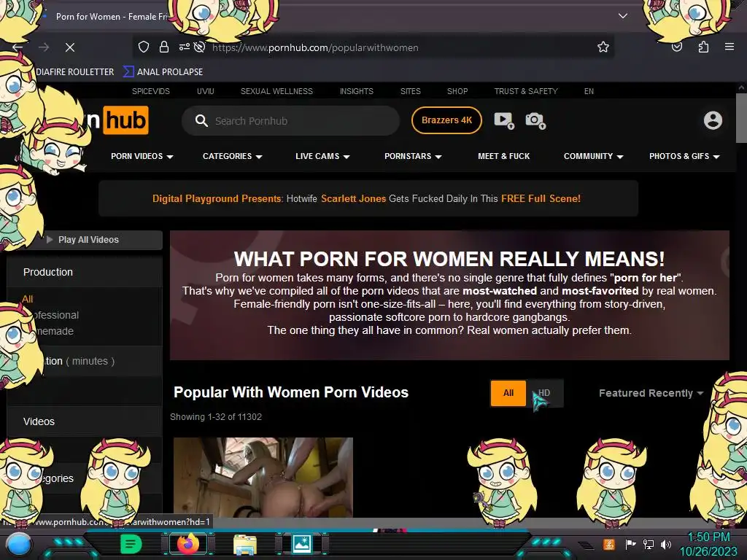Click the Videos sidebar heading
This screenshot has width=747, height=560.
point(39,421)
